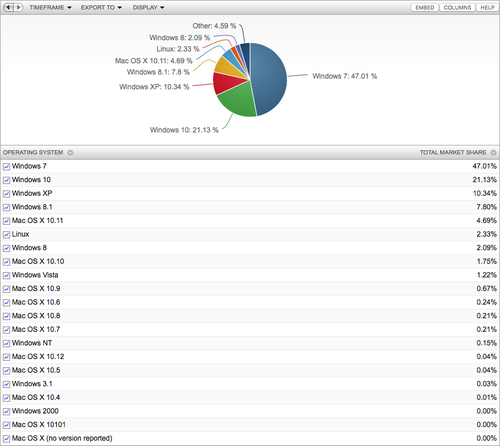Click the 1.22% value for Windows Vista

pos(486,275)
